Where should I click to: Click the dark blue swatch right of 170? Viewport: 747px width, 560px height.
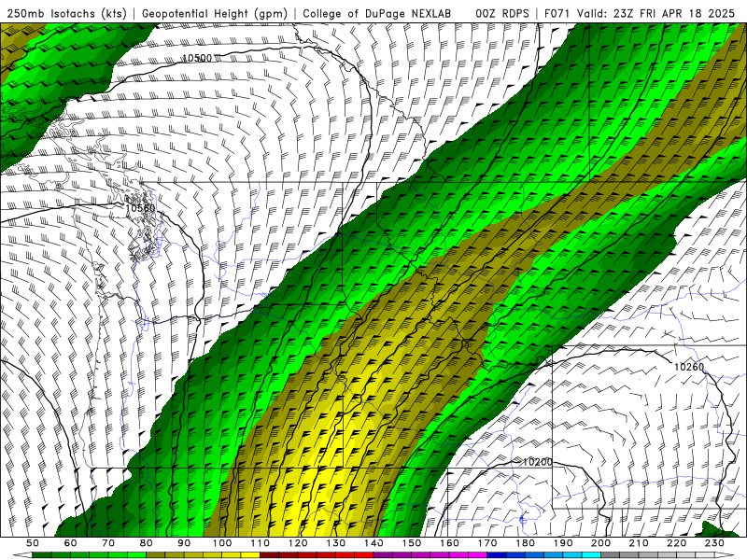(497, 555)
